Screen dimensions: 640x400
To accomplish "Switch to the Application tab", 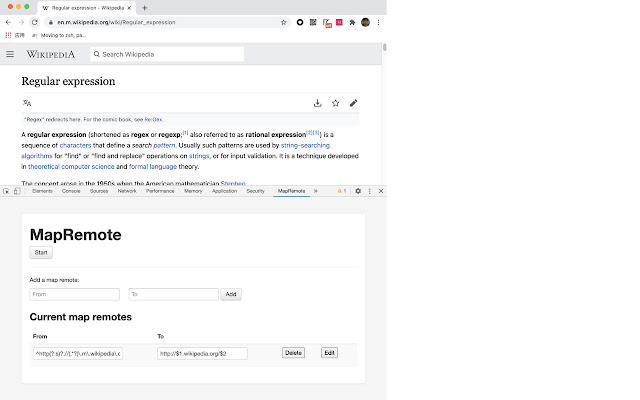I will click(x=224, y=191).
